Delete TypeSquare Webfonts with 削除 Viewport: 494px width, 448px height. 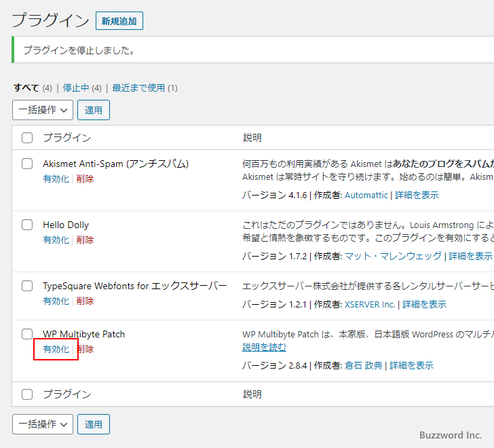tap(85, 301)
